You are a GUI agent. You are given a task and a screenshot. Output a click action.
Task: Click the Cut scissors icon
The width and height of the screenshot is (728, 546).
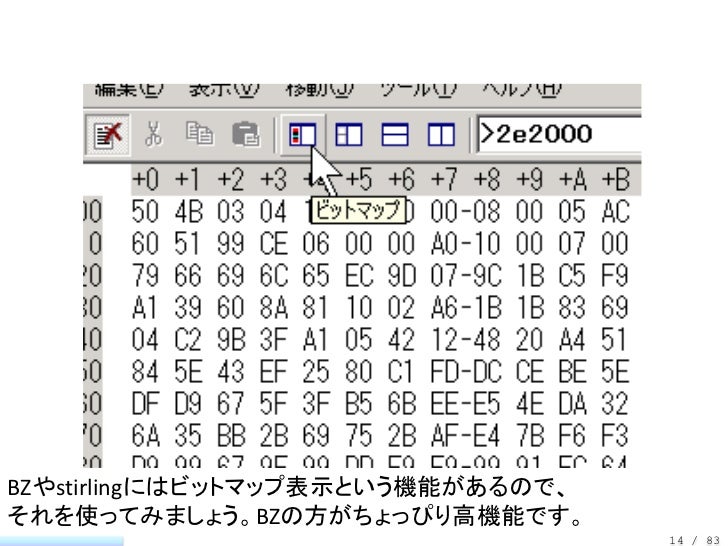pyautogui.click(x=154, y=134)
